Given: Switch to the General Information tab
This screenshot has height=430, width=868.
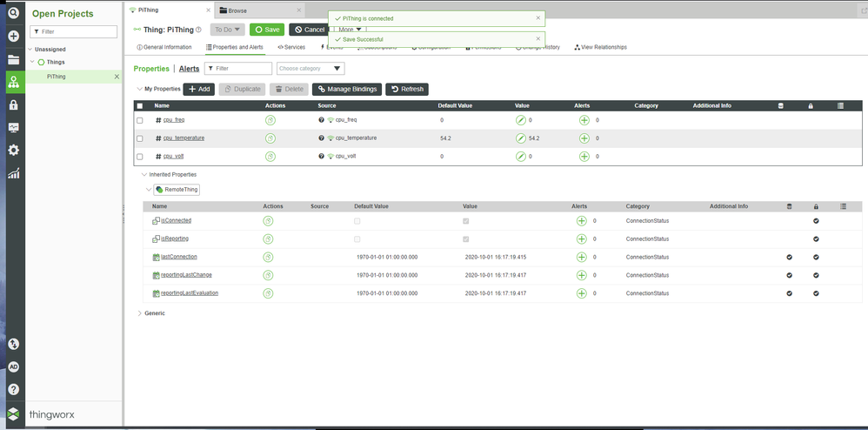Looking at the screenshot, I should pos(164,47).
